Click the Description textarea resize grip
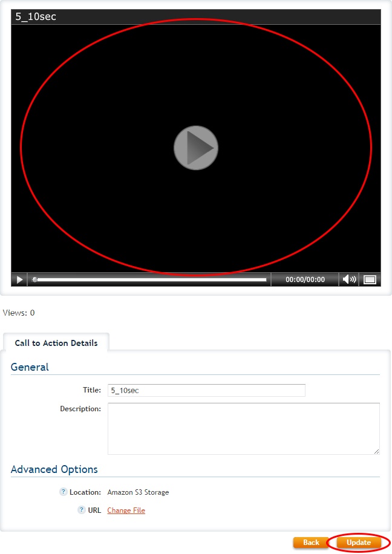This screenshot has width=392, height=554. click(x=376, y=451)
